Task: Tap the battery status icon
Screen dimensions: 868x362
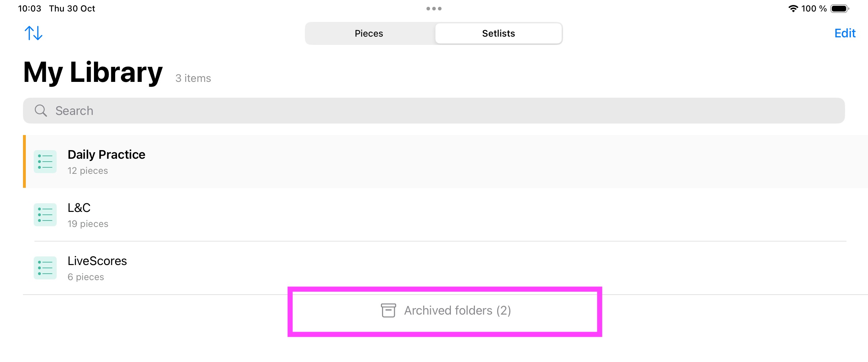Action: (x=840, y=9)
